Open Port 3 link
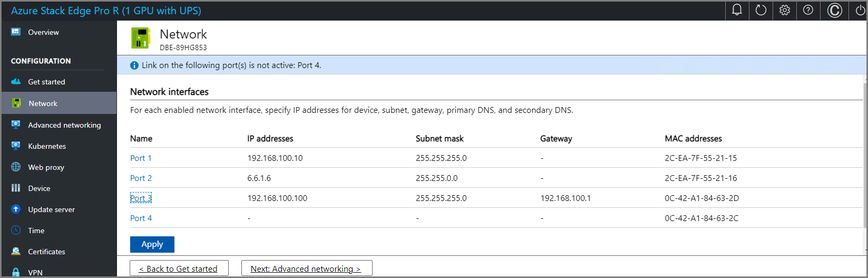The height and width of the screenshot is (278, 868). click(141, 198)
